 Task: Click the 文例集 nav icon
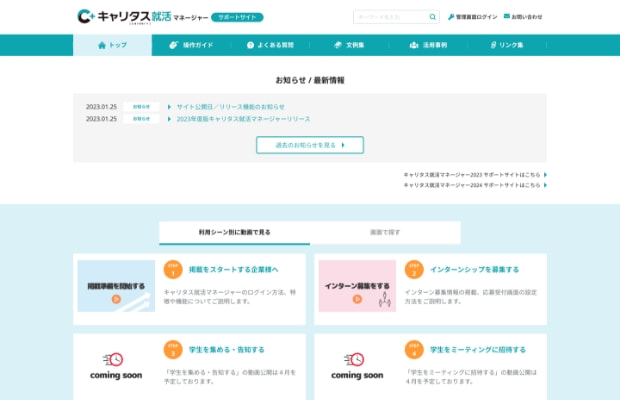click(337, 45)
